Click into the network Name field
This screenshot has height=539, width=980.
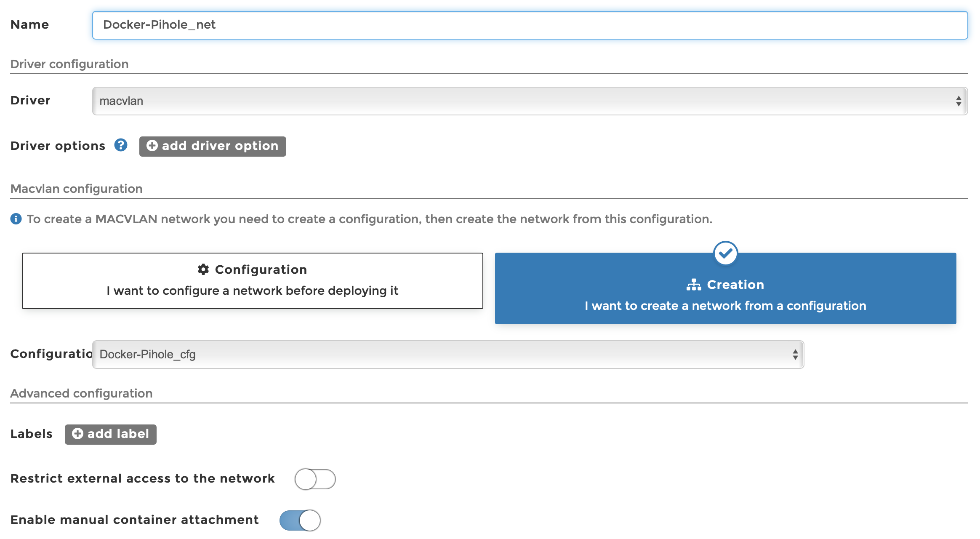click(530, 25)
